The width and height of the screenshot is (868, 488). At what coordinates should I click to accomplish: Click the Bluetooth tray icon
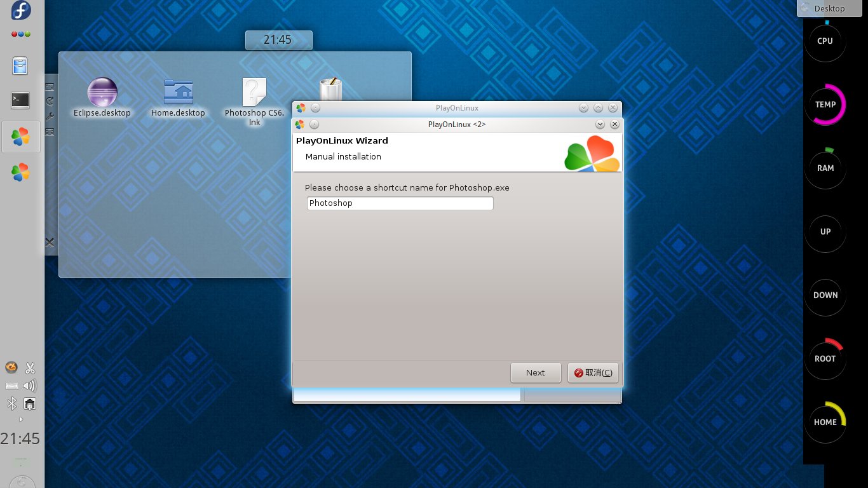tap(11, 403)
